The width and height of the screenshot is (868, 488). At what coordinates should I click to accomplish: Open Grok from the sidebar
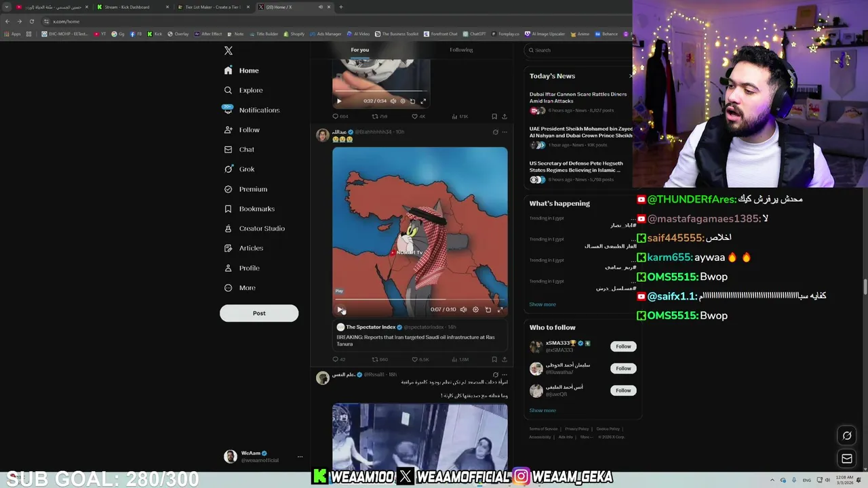[239, 169]
